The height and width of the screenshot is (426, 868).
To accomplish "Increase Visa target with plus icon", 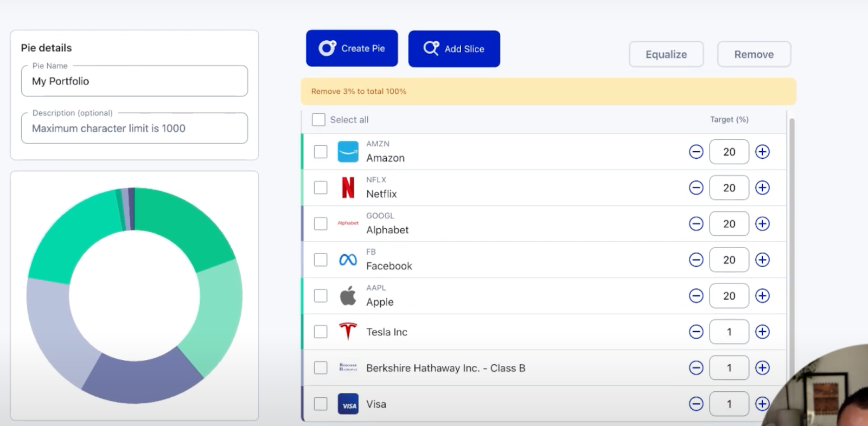I will pos(762,404).
